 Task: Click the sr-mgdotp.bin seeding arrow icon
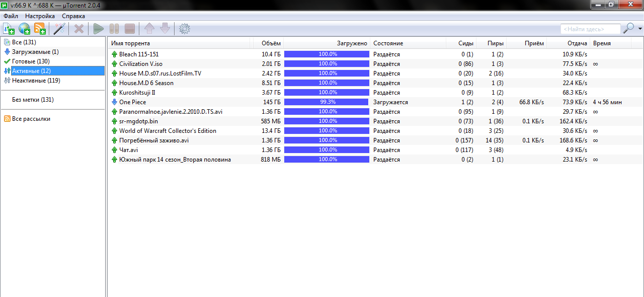pyautogui.click(x=114, y=121)
